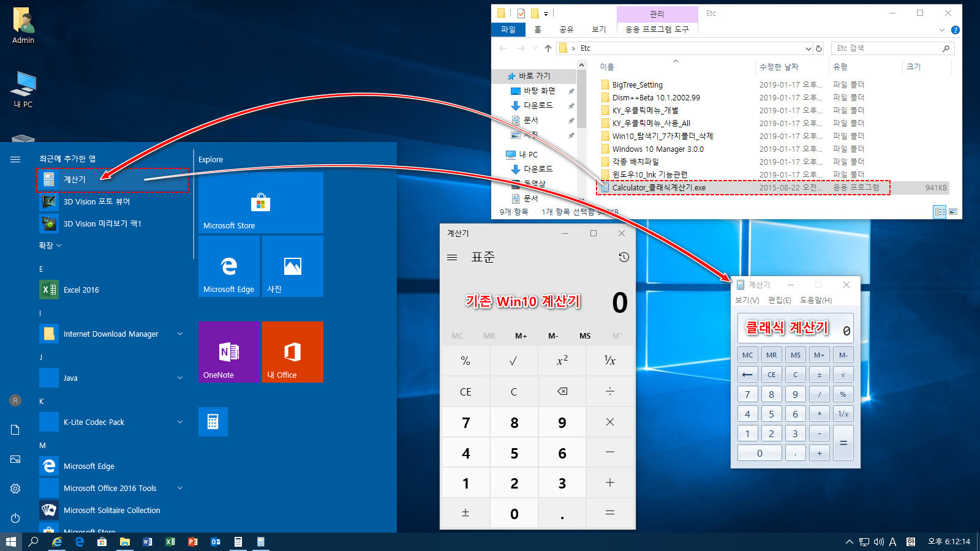980x551 pixels.
Task: Open Win10 calculator navigation menu
Action: click(452, 257)
